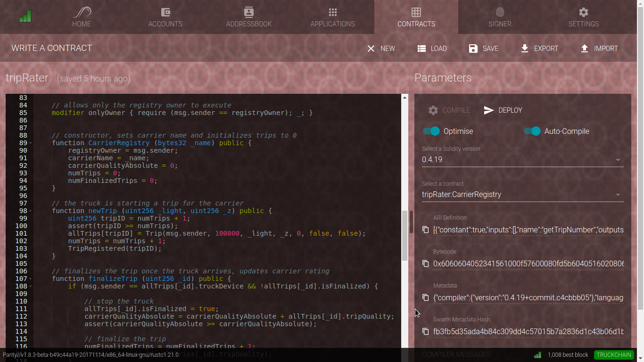Click the Metadata value field
Image resolution: width=644 pixels, height=362 pixels.
(528, 298)
